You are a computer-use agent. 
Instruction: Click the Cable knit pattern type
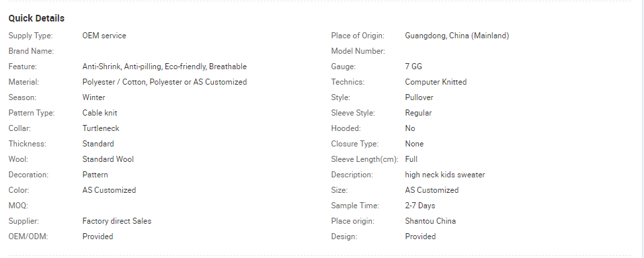point(99,113)
